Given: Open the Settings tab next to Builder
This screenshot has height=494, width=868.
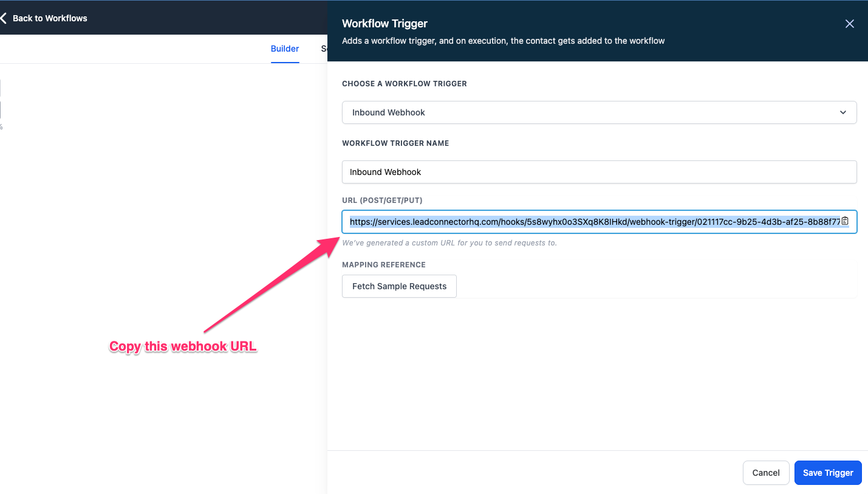Looking at the screenshot, I should coord(325,49).
